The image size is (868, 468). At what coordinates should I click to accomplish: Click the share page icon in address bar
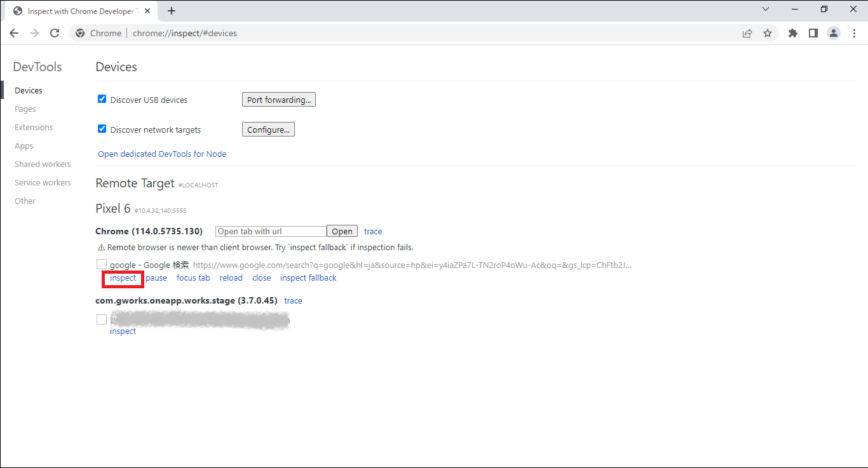pyautogui.click(x=747, y=33)
